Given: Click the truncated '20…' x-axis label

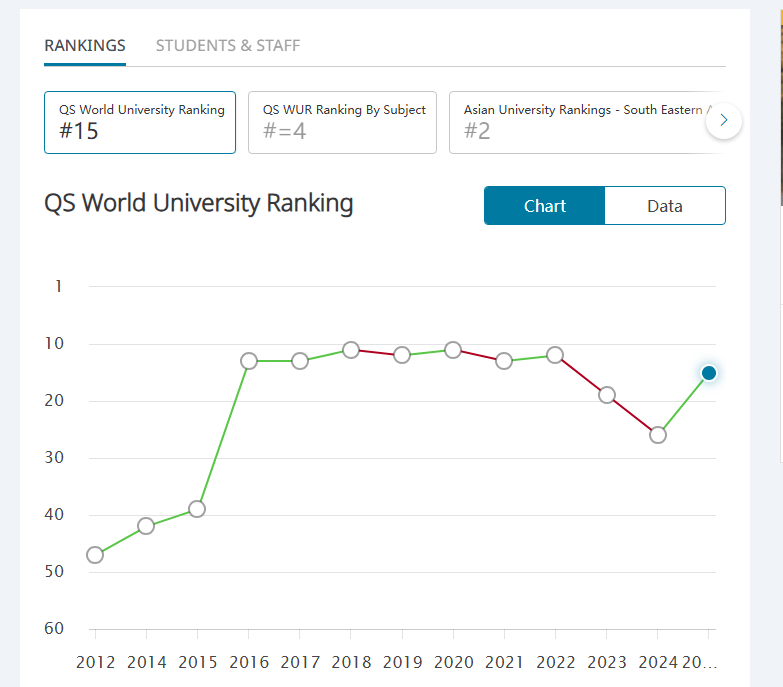Looking at the screenshot, I should coord(699,662).
